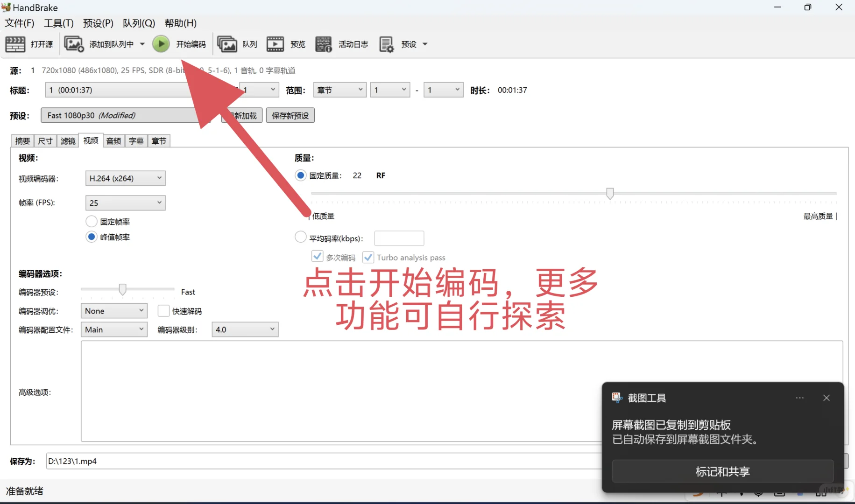Open the 工具(T) menu
The image size is (855, 504).
(x=59, y=23)
